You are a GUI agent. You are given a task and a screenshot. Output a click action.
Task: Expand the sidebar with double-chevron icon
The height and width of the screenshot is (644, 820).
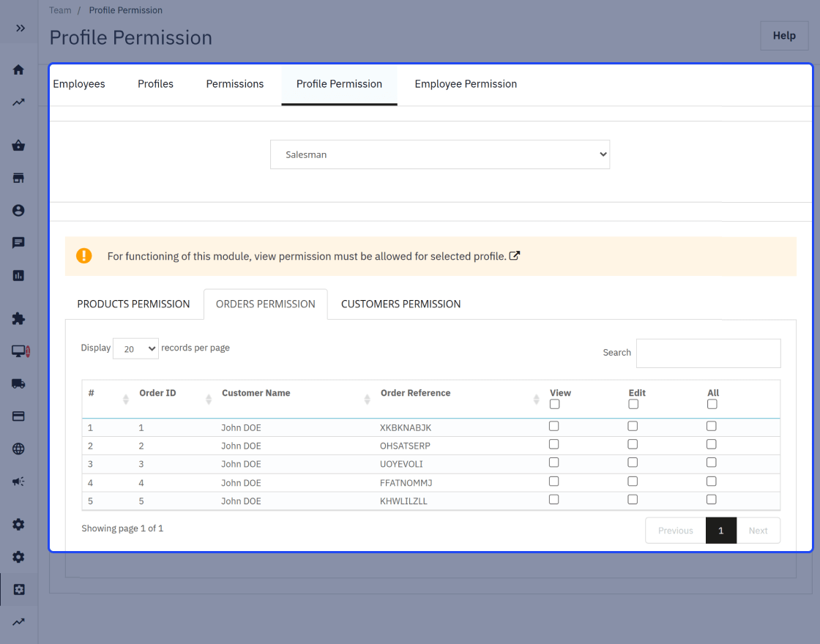point(20,29)
